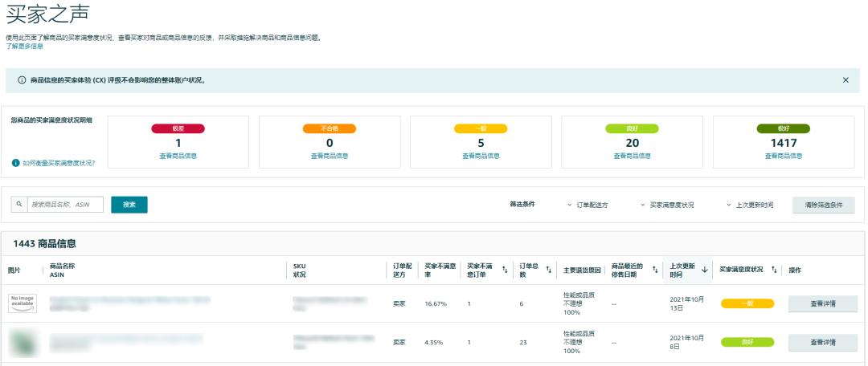Screen dimensions: 868x366
Task: Click the 2021年10月8日 update date
Action: pos(686,342)
